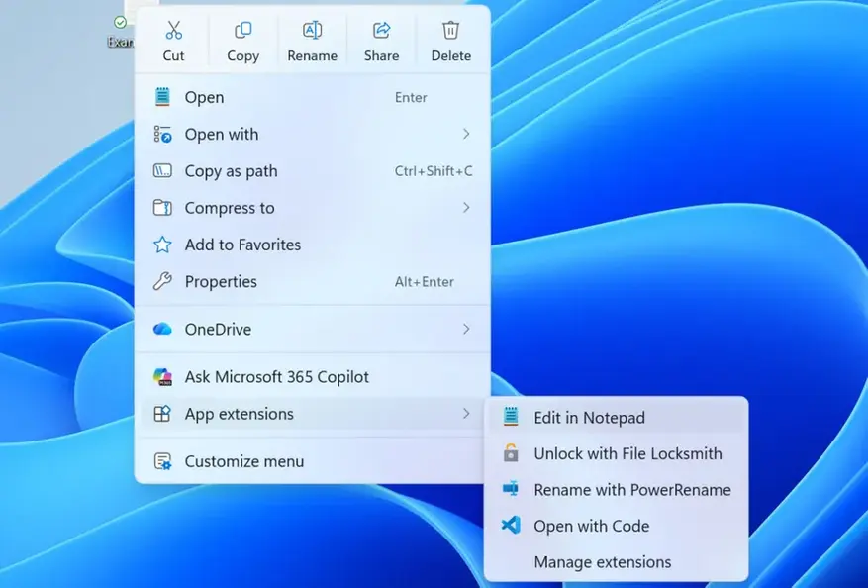Click the PowerRename icon
The height and width of the screenshot is (588, 868).
[x=511, y=488]
